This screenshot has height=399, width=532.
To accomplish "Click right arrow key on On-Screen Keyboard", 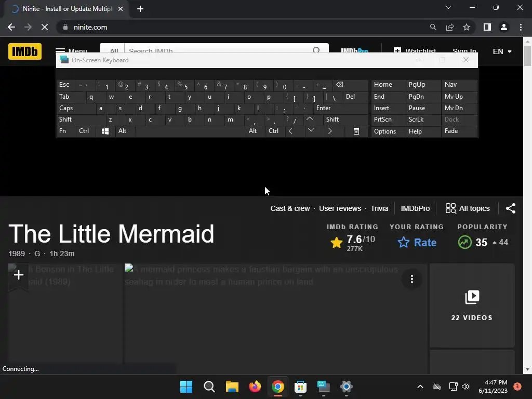I will 330,131.
